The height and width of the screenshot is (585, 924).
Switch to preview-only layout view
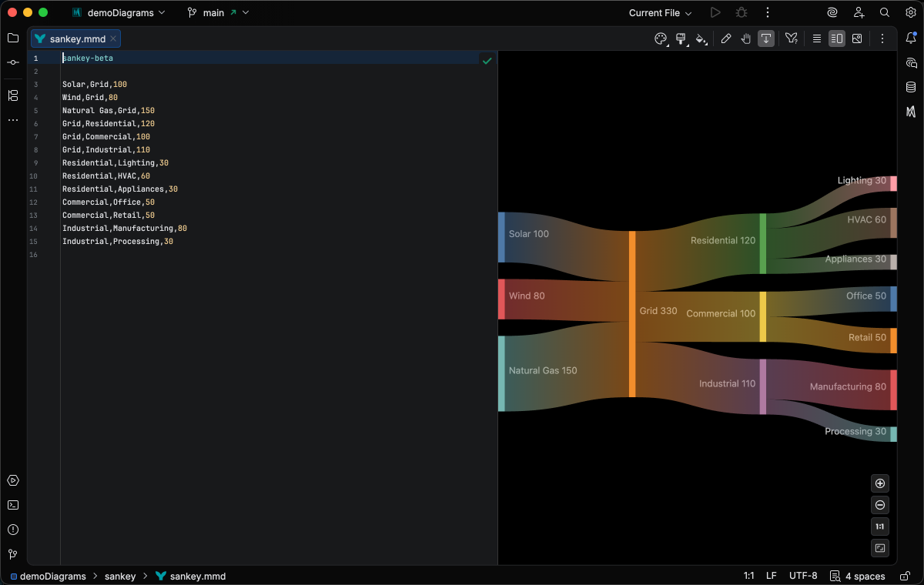pyautogui.click(x=857, y=38)
